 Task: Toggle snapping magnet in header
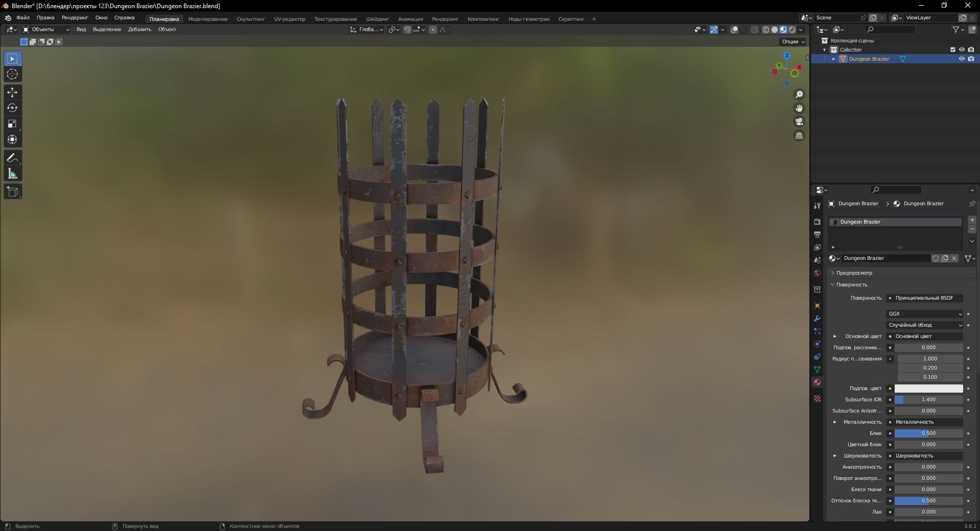point(407,30)
